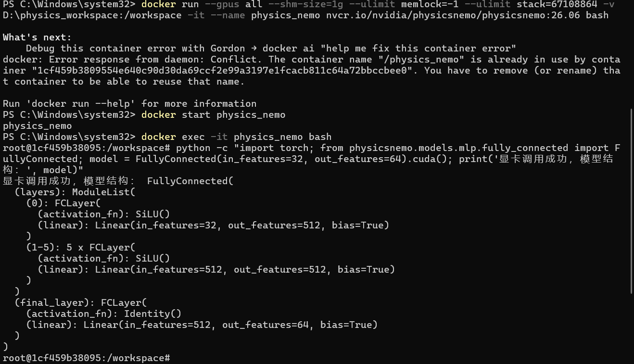Click the terminal's vertical scrollbar thumb

pos(632,201)
